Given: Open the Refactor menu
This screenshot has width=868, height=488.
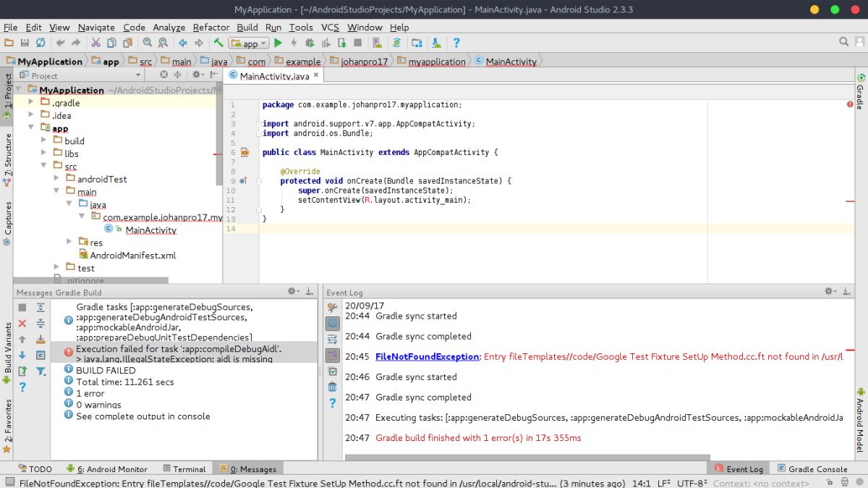Looking at the screenshot, I should 211,27.
